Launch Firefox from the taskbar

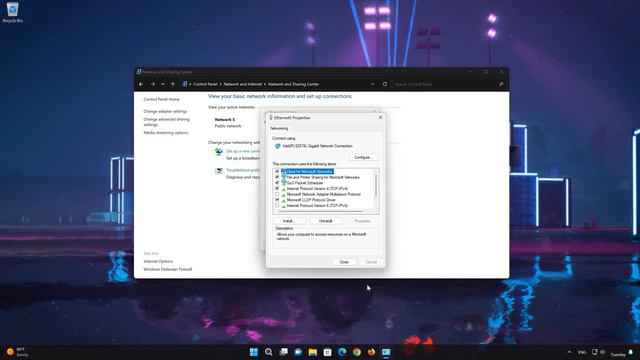pos(371,352)
